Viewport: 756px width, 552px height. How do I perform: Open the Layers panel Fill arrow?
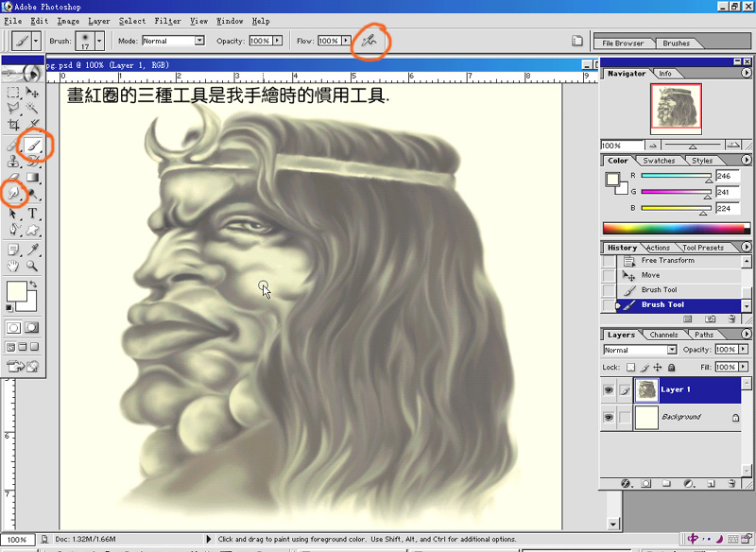pyautogui.click(x=743, y=368)
